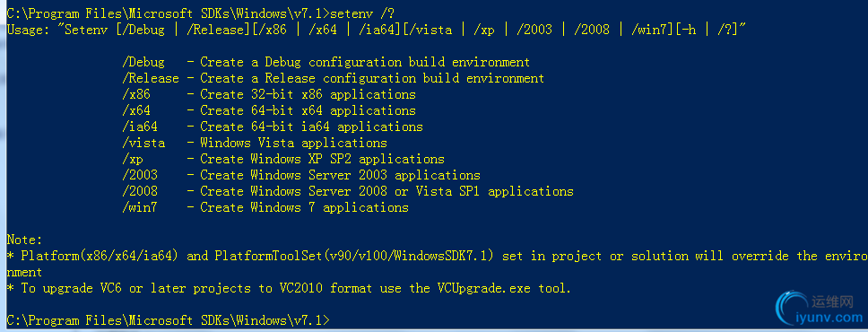Viewport: 868px width, 332px height.
Task: Click the /Debug option description line
Action: click(x=325, y=62)
